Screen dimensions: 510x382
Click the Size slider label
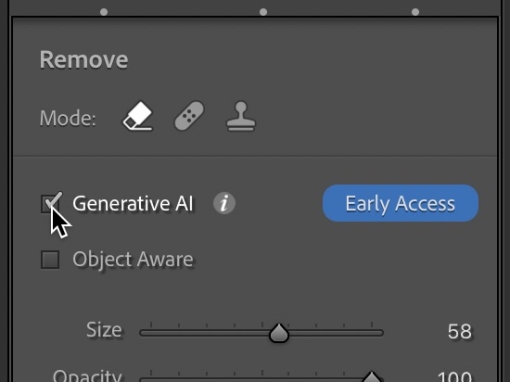point(104,330)
